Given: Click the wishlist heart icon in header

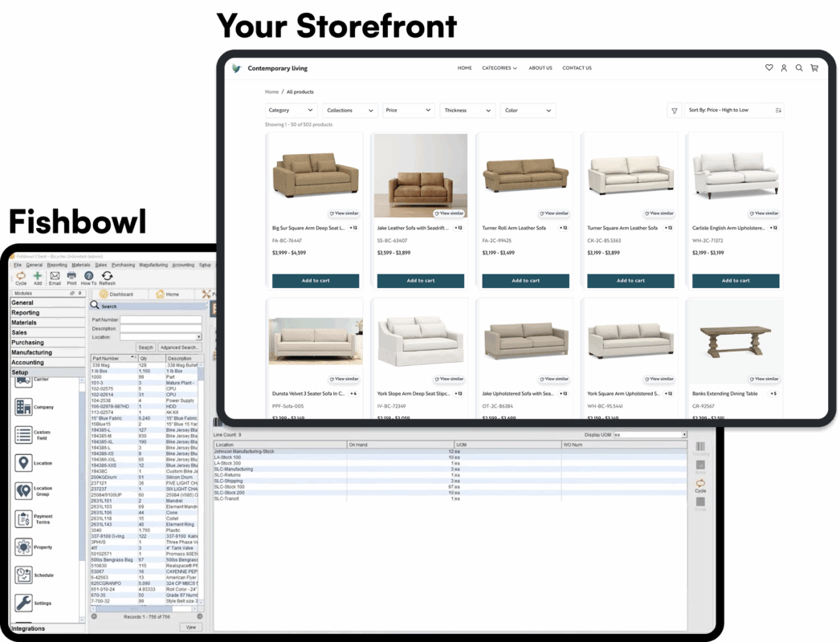Looking at the screenshot, I should 769,68.
